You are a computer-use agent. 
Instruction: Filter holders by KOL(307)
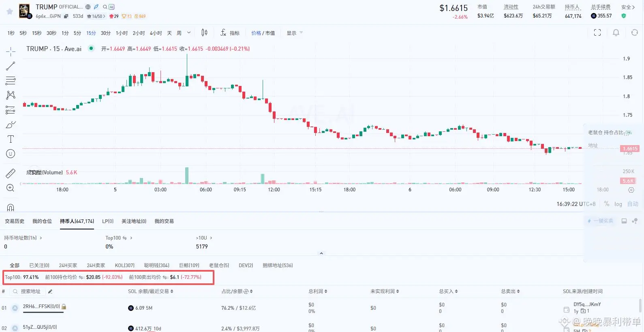coord(124,266)
